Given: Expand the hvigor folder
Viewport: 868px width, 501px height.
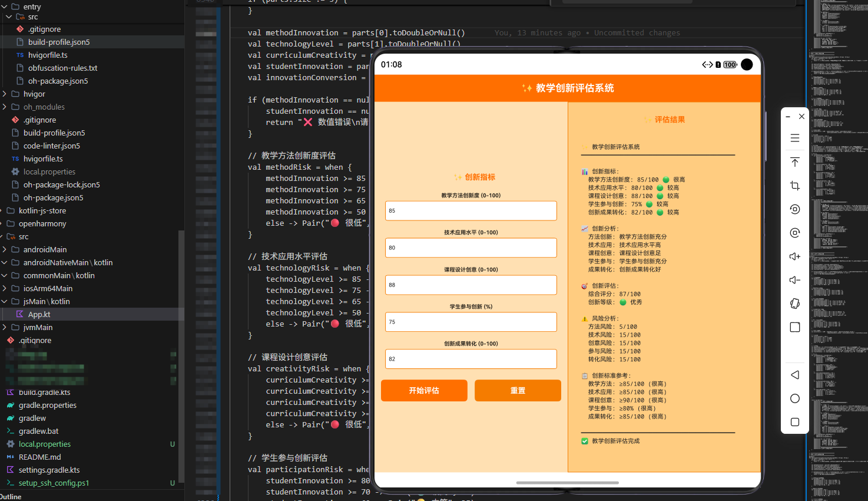Looking at the screenshot, I should click(x=5, y=94).
